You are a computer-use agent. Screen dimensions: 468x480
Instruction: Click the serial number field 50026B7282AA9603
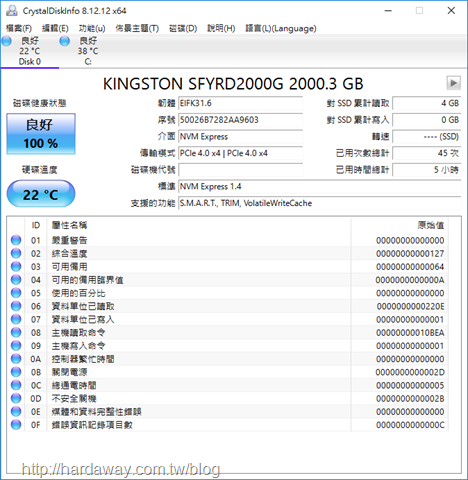(241, 120)
